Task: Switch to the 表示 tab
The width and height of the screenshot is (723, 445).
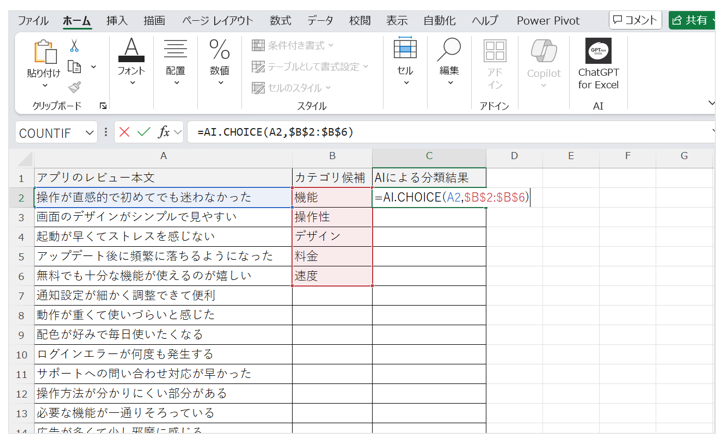Action: tap(397, 21)
